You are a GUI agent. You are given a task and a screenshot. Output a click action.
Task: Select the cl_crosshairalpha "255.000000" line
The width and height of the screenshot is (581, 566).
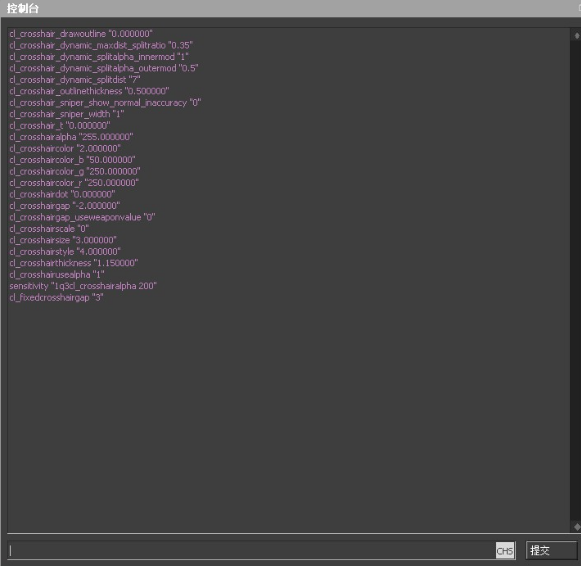tap(71, 137)
